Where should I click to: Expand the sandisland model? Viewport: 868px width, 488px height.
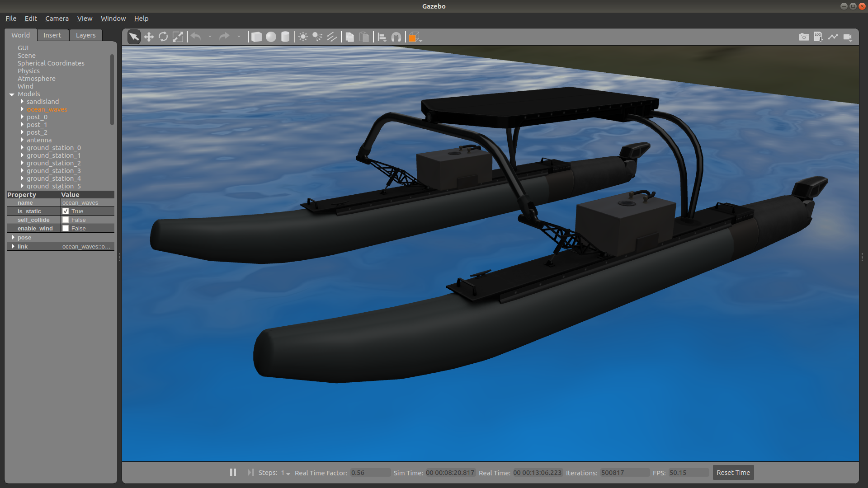(22, 102)
